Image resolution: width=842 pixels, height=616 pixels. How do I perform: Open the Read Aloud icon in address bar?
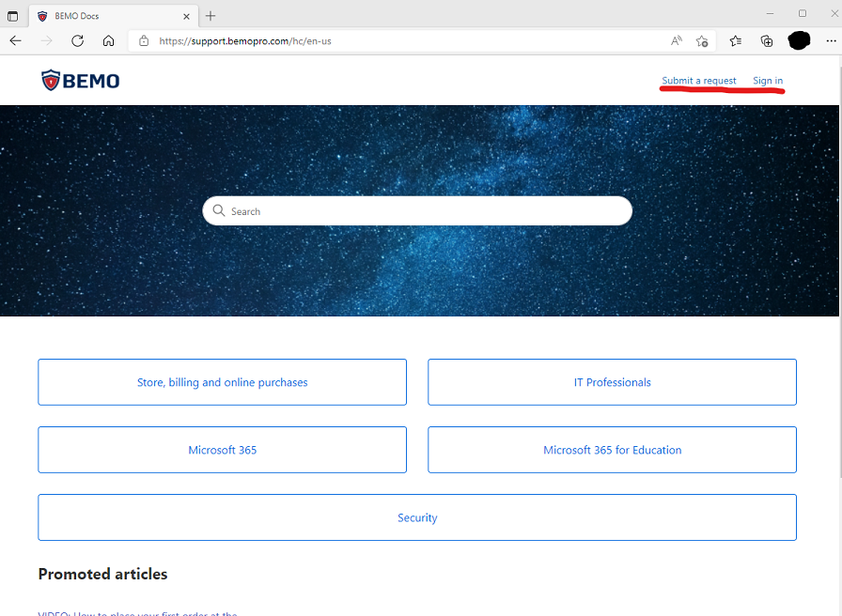tap(677, 40)
